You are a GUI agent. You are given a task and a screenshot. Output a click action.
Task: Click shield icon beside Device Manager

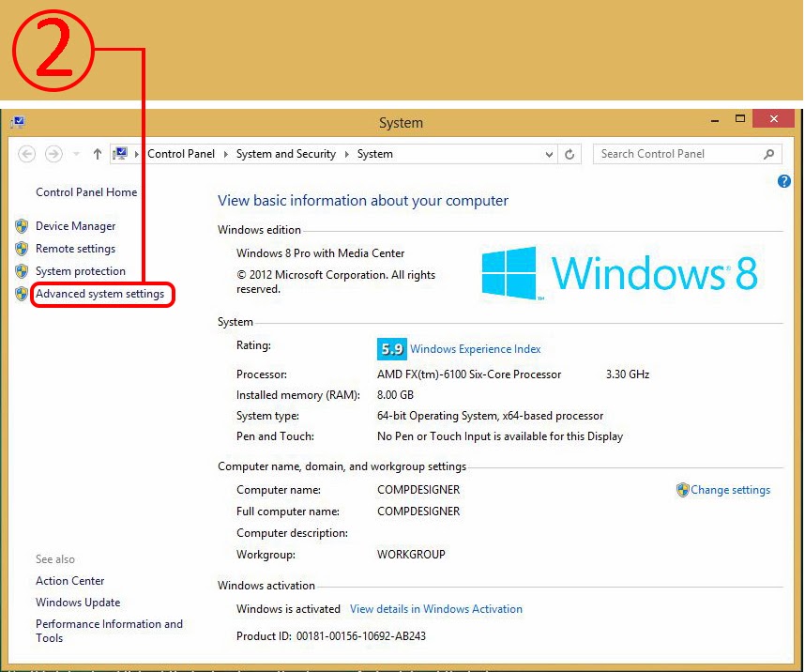22,225
